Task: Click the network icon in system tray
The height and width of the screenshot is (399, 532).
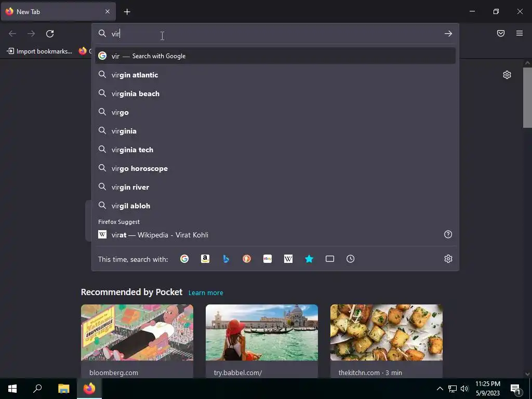Action: (x=453, y=389)
